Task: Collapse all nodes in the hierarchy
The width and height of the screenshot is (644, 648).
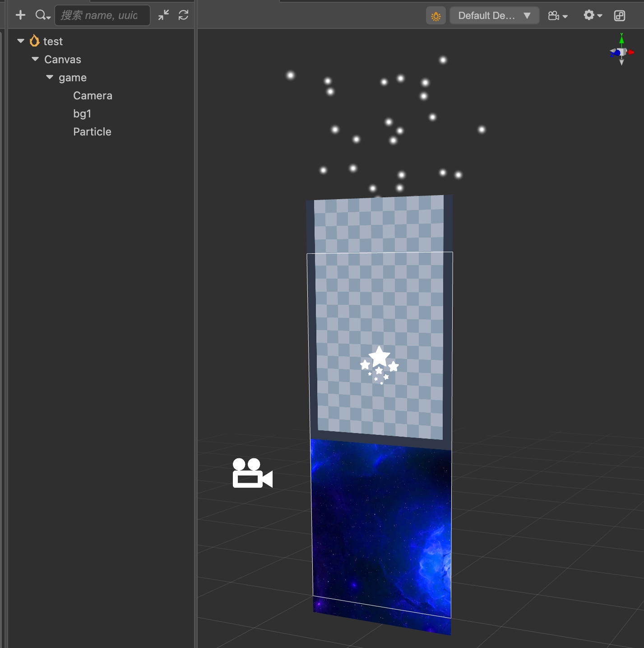Action: click(163, 15)
